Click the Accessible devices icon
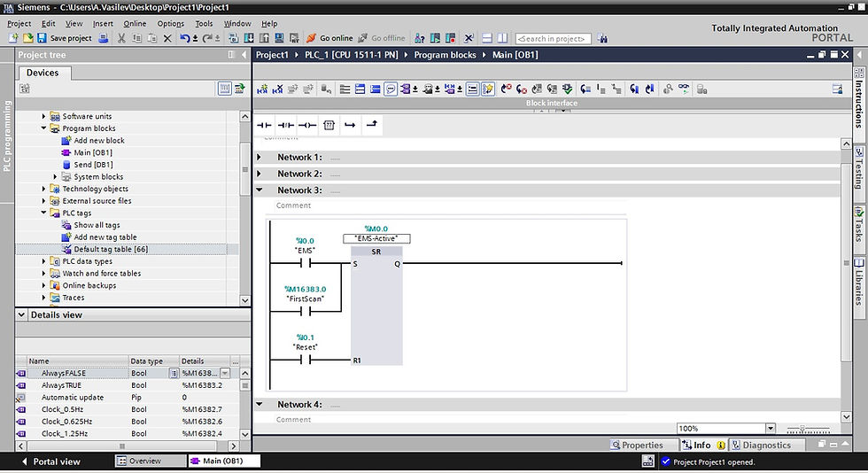The height and width of the screenshot is (473, 868). [x=420, y=38]
